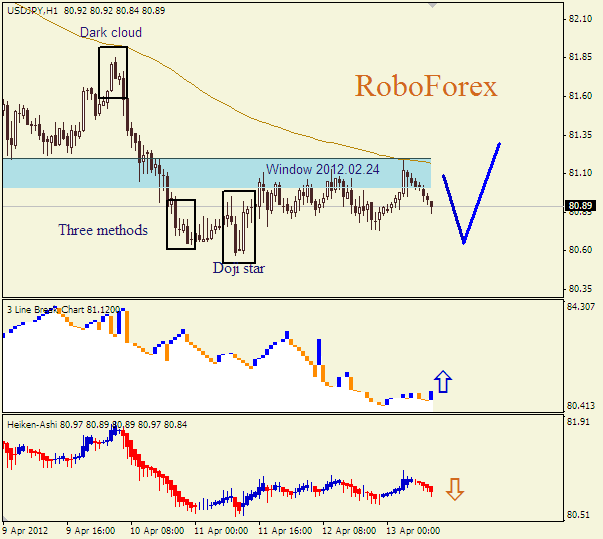Click the blue up arrow in 3 Line Break panel

point(443,381)
